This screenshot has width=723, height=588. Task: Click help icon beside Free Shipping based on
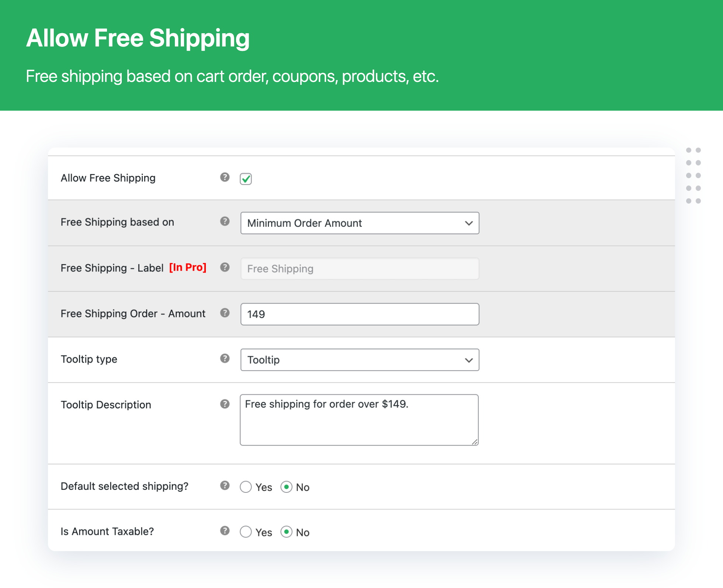click(x=225, y=221)
